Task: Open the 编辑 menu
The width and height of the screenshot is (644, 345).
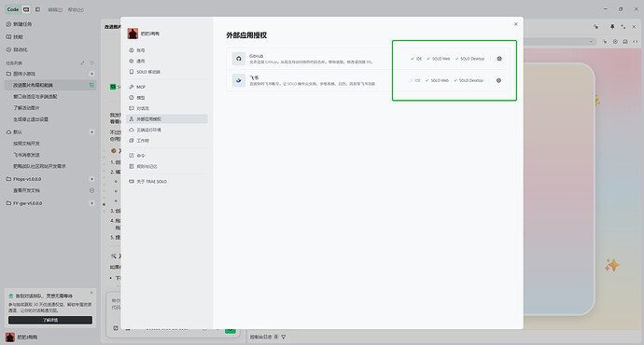Action: click(x=55, y=10)
